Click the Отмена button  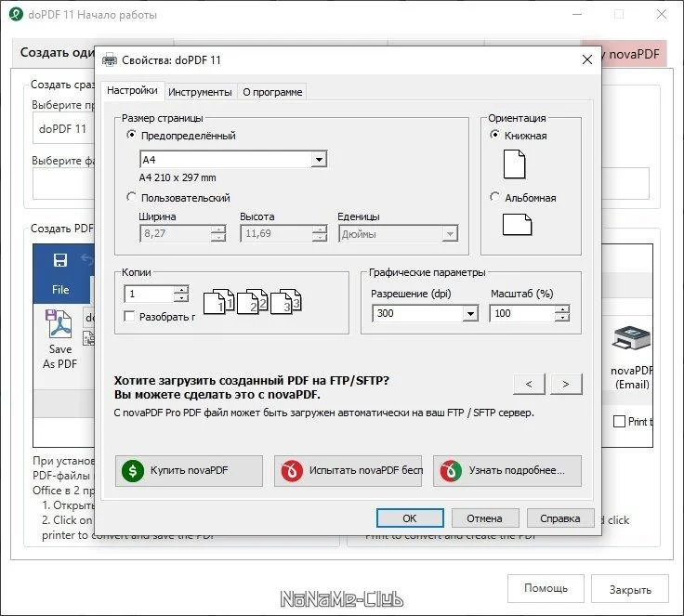(x=484, y=518)
